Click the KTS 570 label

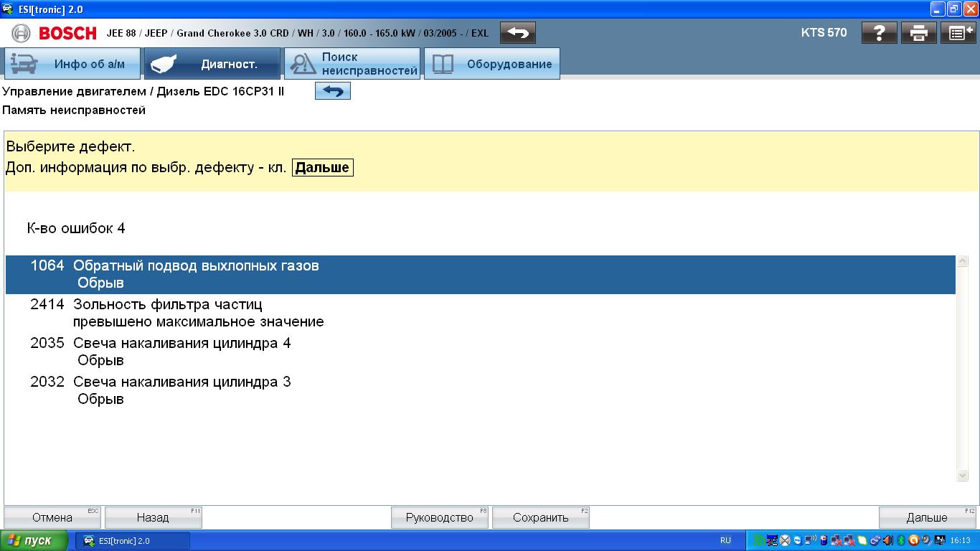click(824, 32)
